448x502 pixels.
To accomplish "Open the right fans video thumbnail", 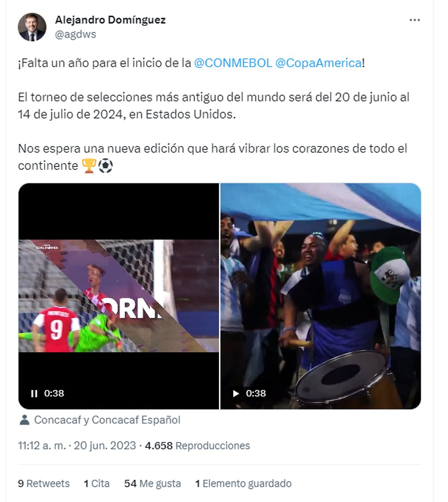I will [x=321, y=296].
